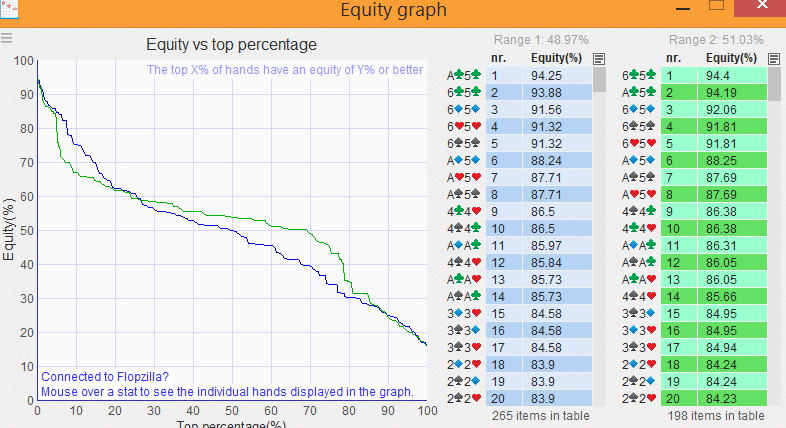Click Range 1 hand 2♦2♥ in row 18
Screen dimensions: 786x428
tap(464, 365)
